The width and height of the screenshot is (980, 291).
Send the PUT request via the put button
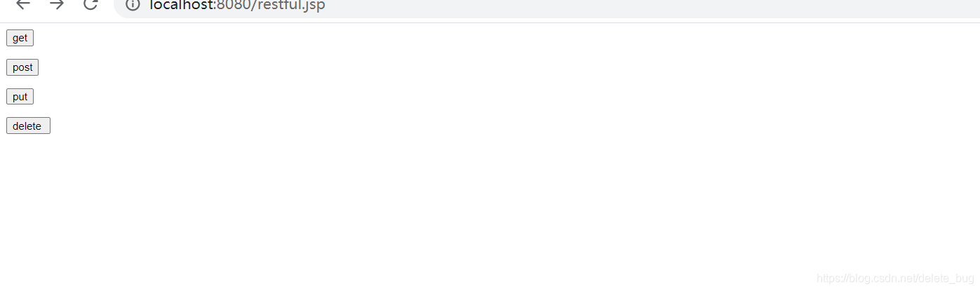point(20,97)
